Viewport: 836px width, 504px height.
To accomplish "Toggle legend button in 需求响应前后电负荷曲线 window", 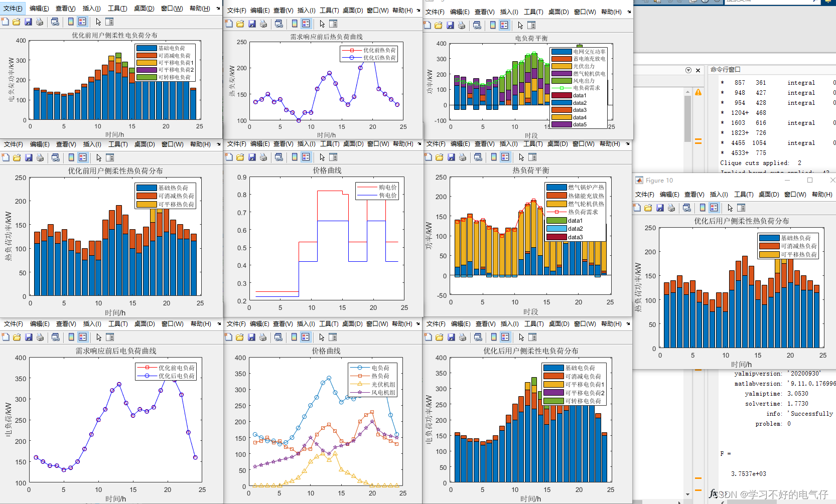I will (x=83, y=337).
